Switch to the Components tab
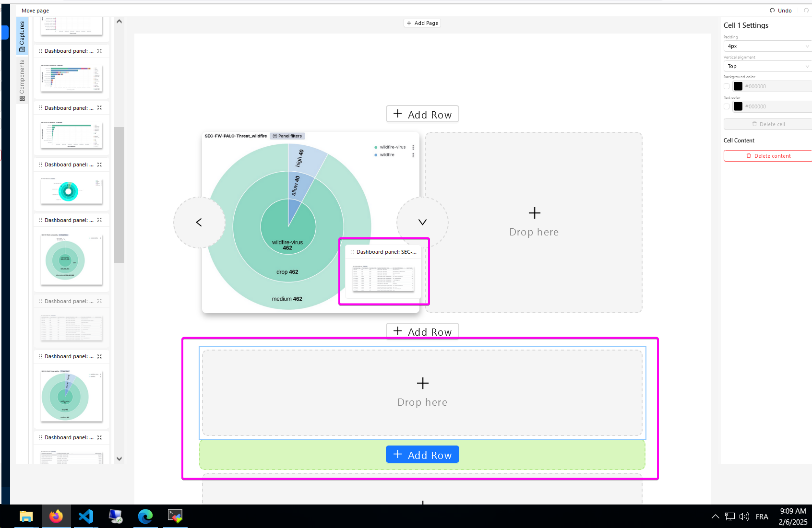 (22, 81)
